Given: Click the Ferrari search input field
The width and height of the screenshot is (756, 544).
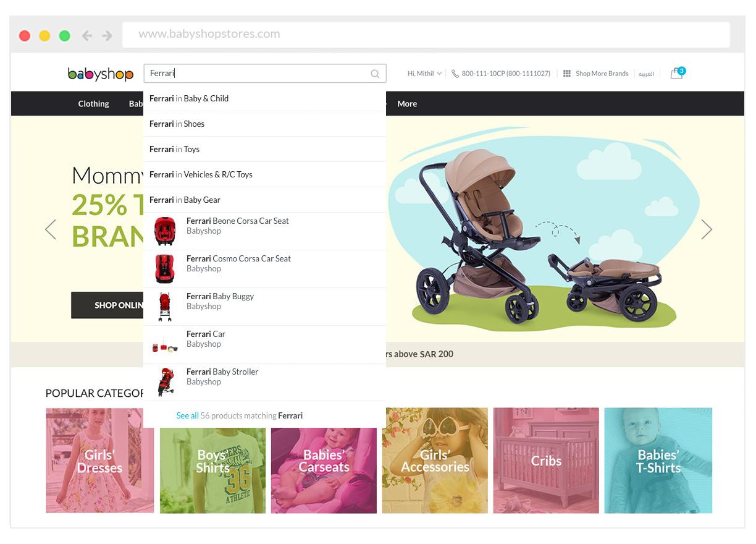Looking at the screenshot, I should (x=265, y=74).
